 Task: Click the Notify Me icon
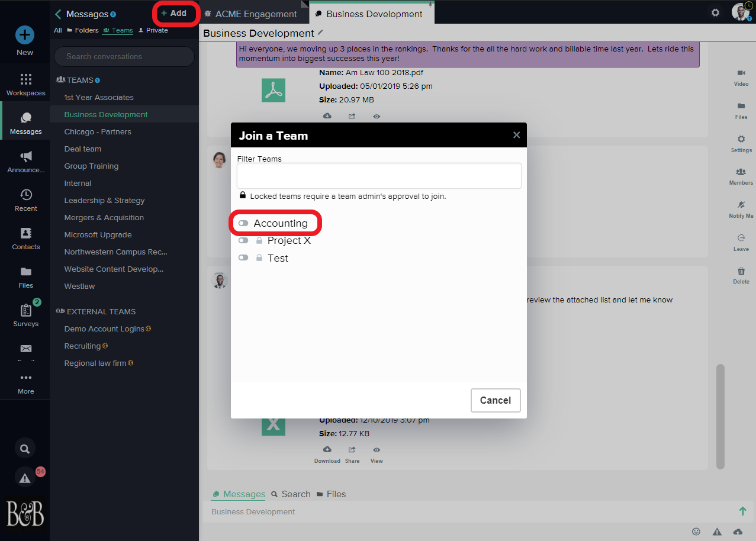pos(741,205)
